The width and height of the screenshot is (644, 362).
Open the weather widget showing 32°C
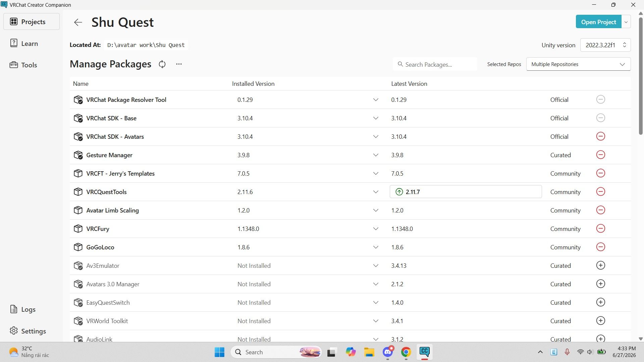click(30, 352)
